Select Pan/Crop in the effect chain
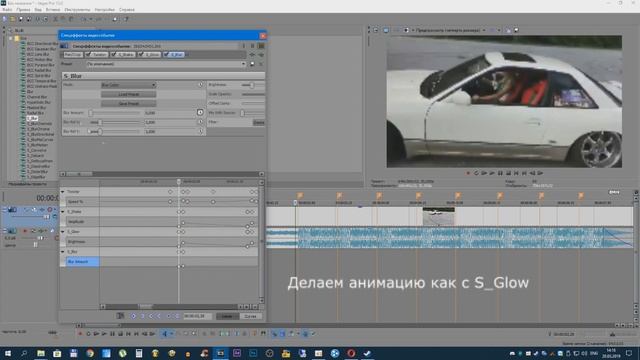The image size is (640, 360). coord(73,54)
